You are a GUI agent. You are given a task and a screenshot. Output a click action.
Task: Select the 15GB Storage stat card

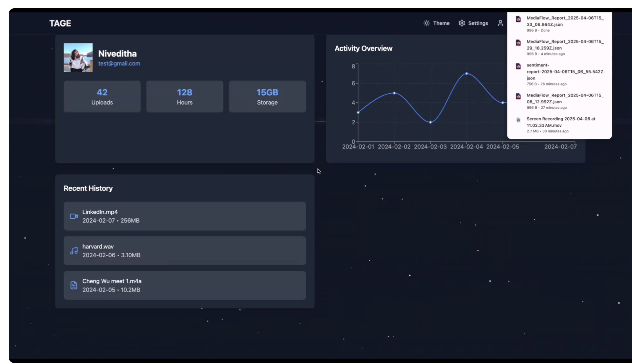tap(267, 96)
